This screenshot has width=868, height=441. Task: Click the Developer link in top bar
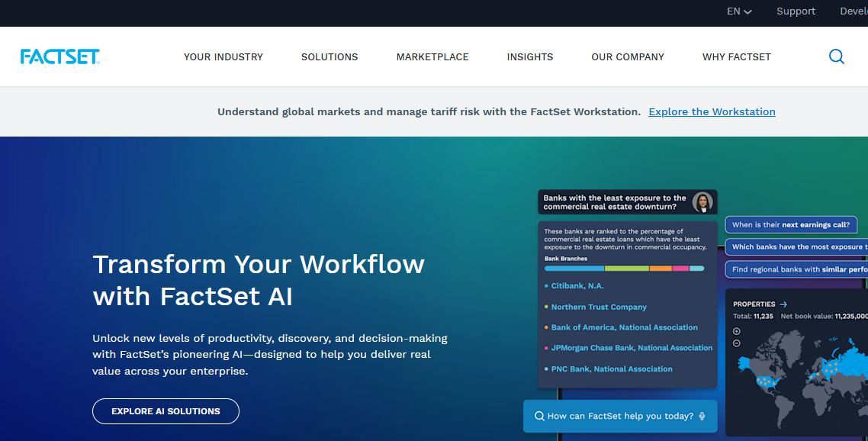tap(854, 11)
